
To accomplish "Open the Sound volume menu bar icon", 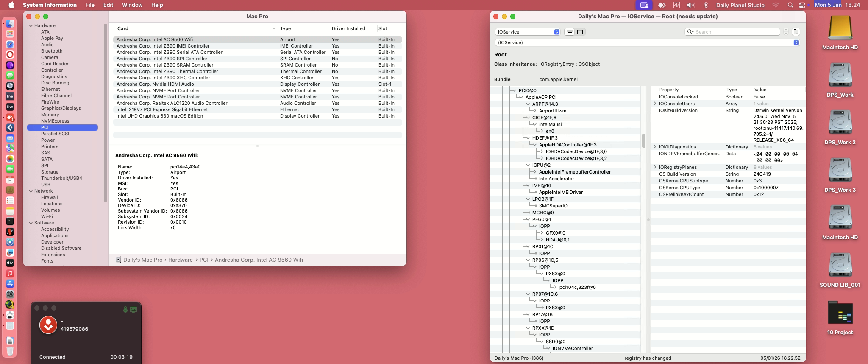I will click(690, 5).
